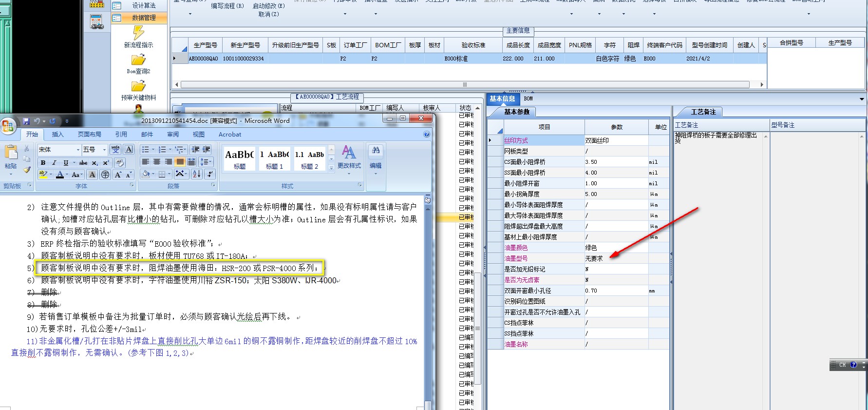Click 取消(Z) button

point(269,15)
